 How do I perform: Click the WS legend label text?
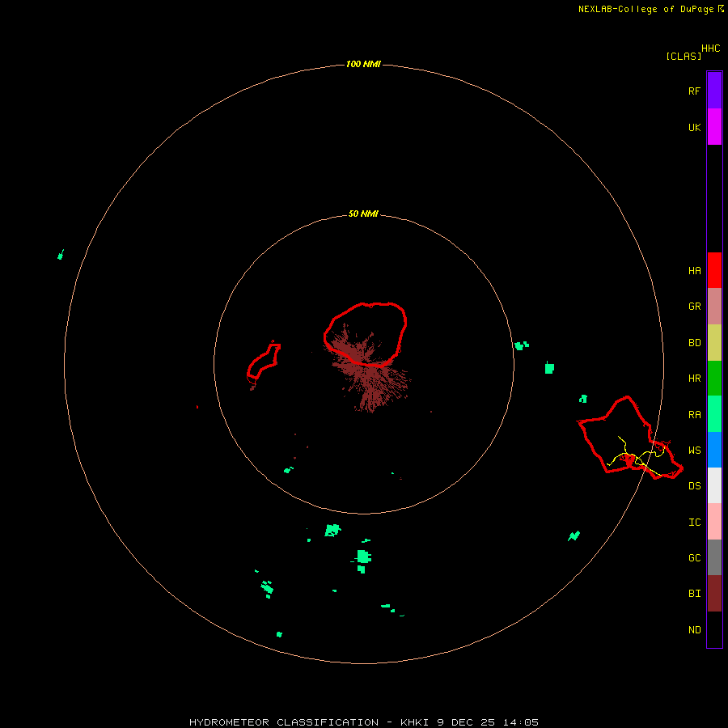695,451
